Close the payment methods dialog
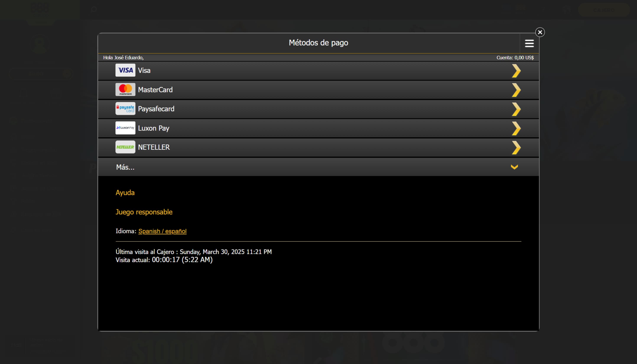 (540, 32)
